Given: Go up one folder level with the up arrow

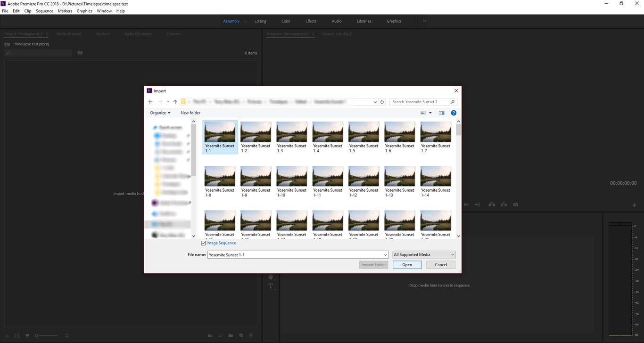Looking at the screenshot, I should pos(175,102).
